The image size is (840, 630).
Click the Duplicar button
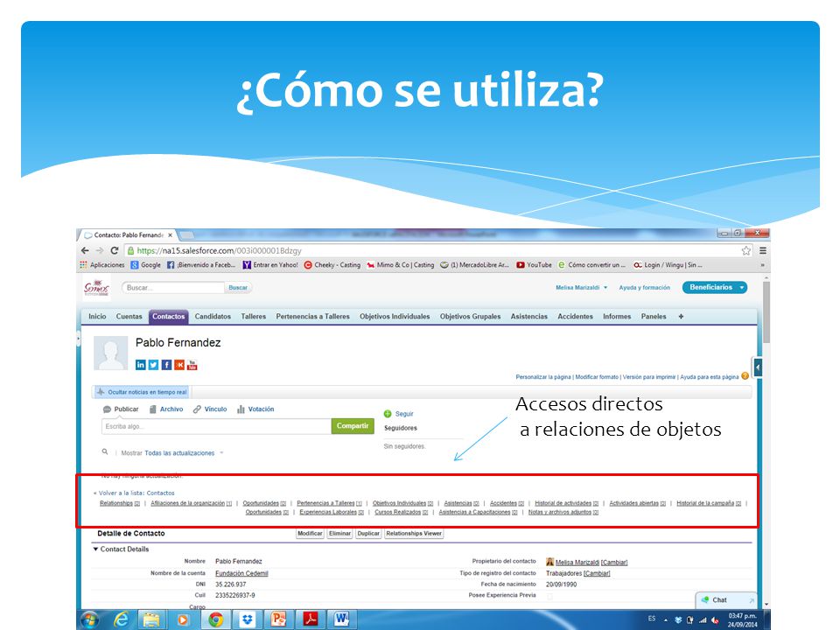coord(368,534)
